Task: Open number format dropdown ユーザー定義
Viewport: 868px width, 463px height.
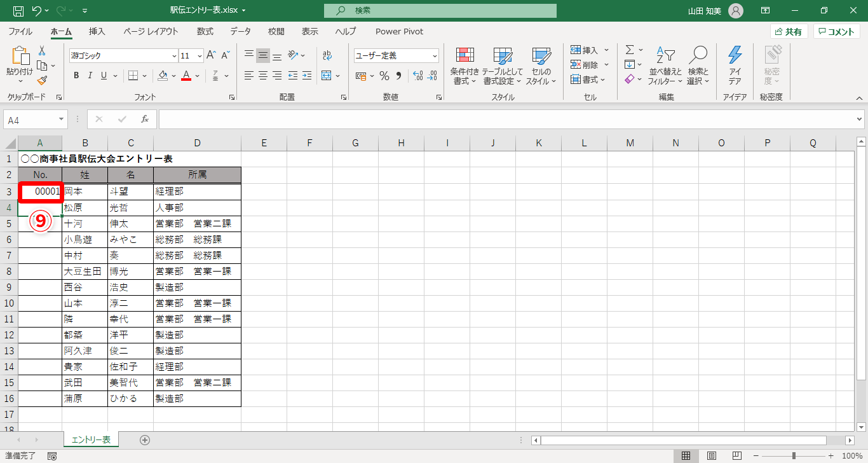Action: click(x=435, y=56)
